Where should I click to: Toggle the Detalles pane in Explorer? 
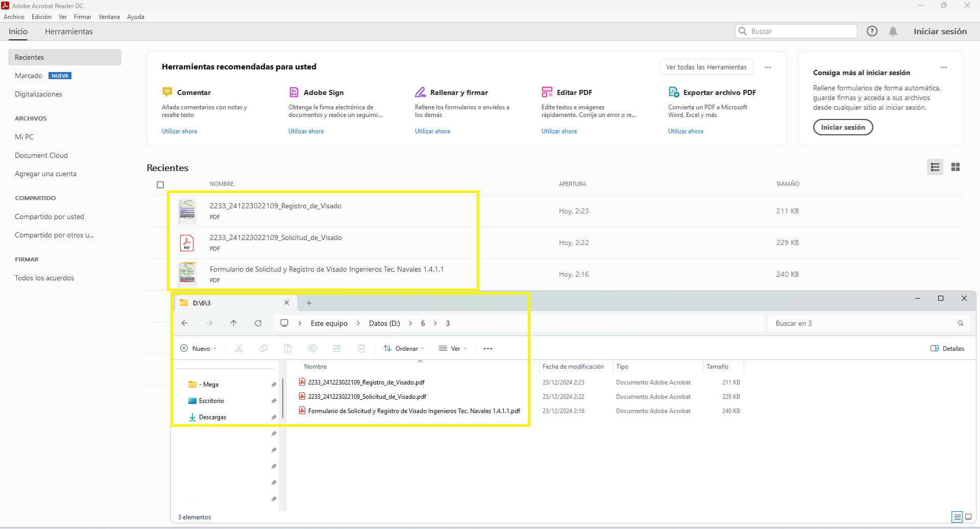click(x=947, y=348)
